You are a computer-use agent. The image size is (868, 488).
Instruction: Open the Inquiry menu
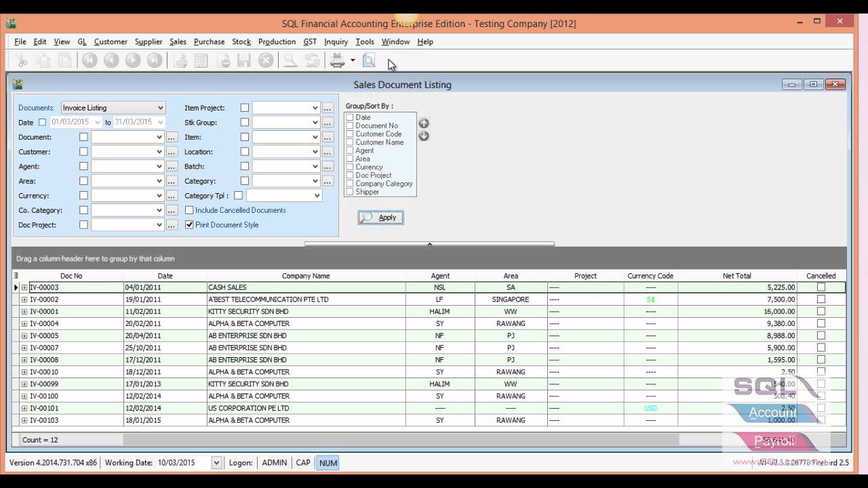(336, 41)
